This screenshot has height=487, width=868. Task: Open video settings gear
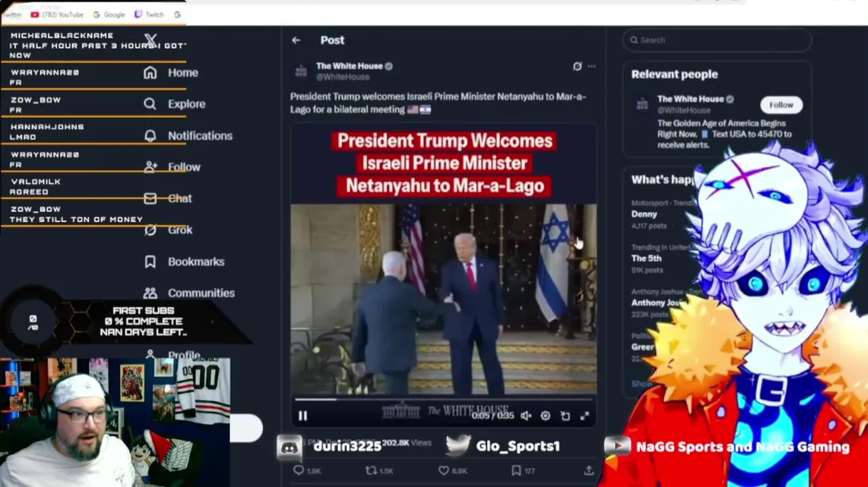tap(546, 416)
